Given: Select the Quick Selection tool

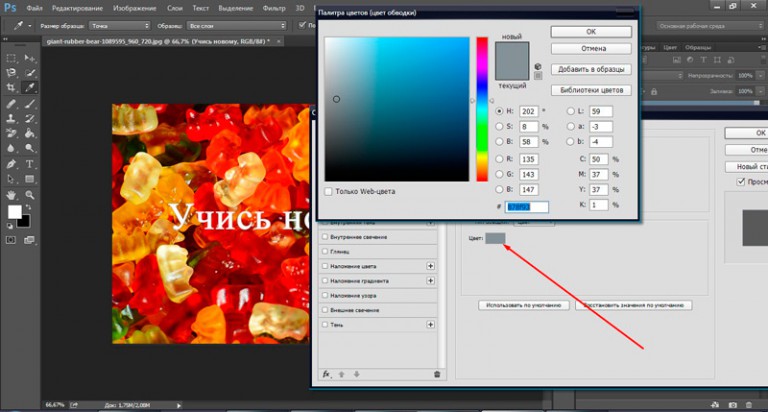Looking at the screenshot, I should [30, 73].
